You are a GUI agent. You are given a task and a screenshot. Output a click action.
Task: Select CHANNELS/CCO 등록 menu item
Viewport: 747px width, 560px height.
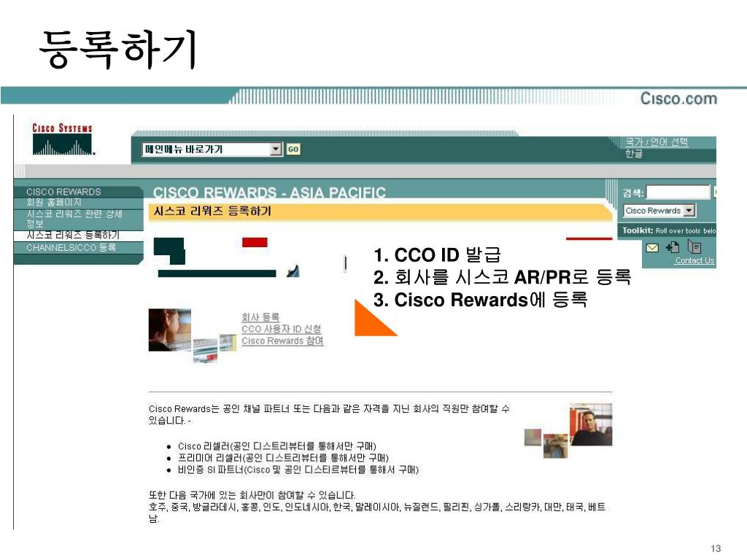pos(71,247)
